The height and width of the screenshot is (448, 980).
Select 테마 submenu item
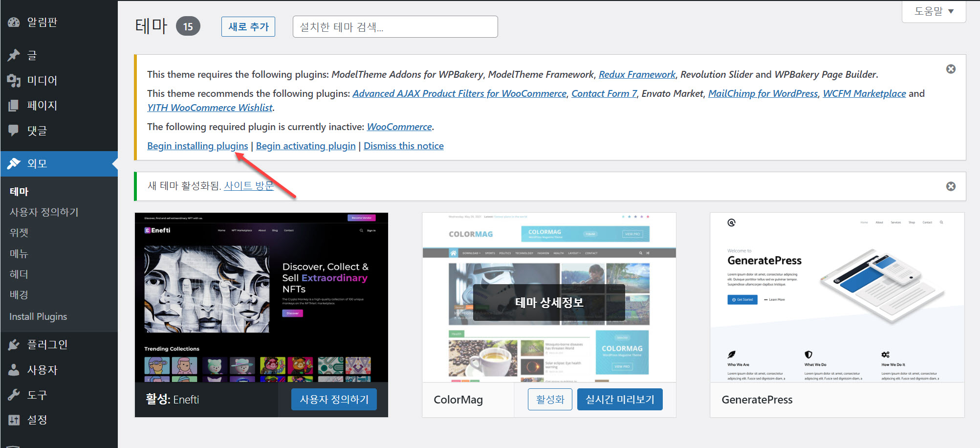pos(19,192)
